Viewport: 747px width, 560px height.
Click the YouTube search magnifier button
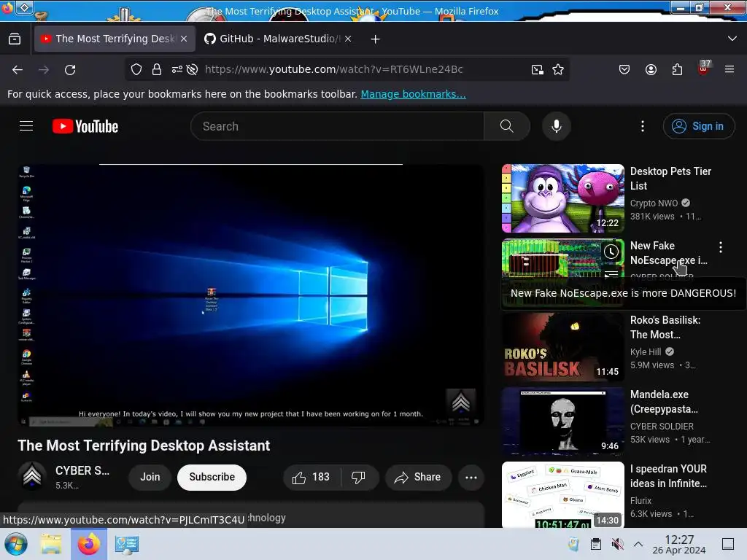[507, 126]
